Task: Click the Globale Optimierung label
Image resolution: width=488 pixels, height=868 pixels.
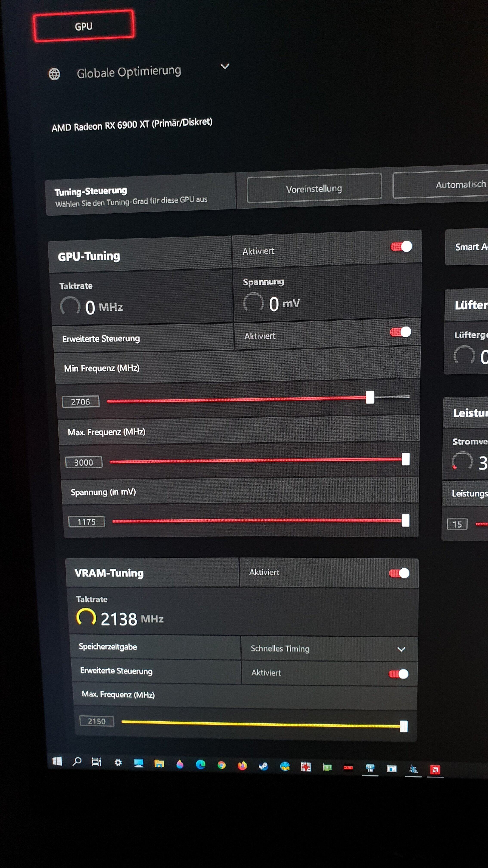Action: click(129, 72)
